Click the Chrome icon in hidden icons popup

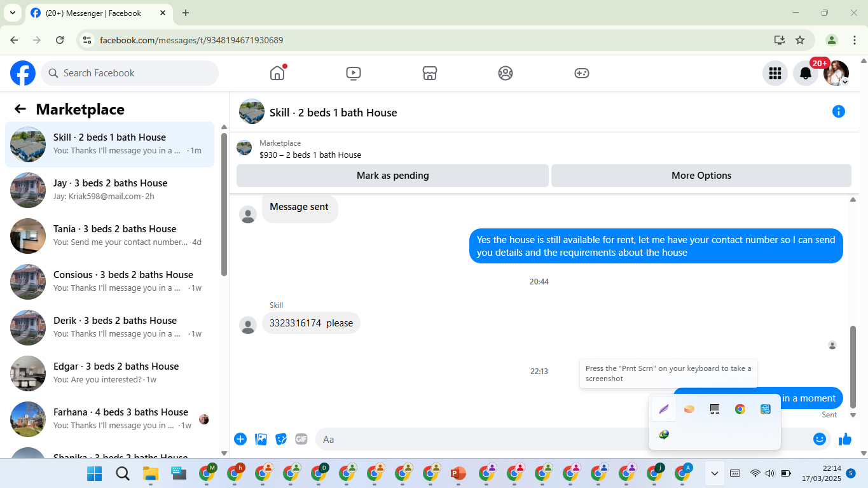740,409
